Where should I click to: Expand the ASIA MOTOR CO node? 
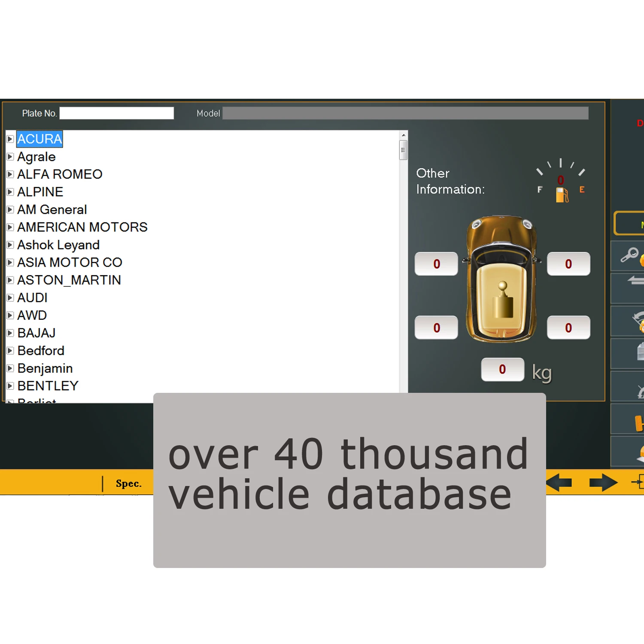click(10, 262)
